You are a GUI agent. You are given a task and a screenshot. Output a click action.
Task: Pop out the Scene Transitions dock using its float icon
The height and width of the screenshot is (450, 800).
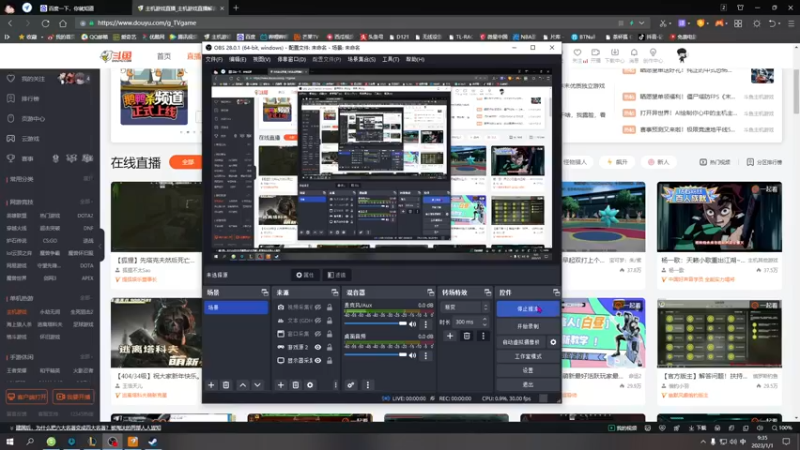(x=487, y=292)
